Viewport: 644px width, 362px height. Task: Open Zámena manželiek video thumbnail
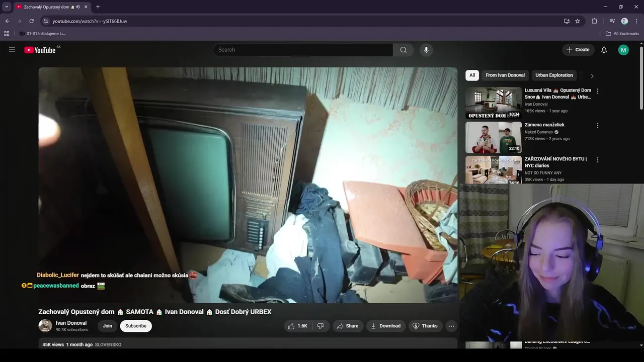click(494, 137)
